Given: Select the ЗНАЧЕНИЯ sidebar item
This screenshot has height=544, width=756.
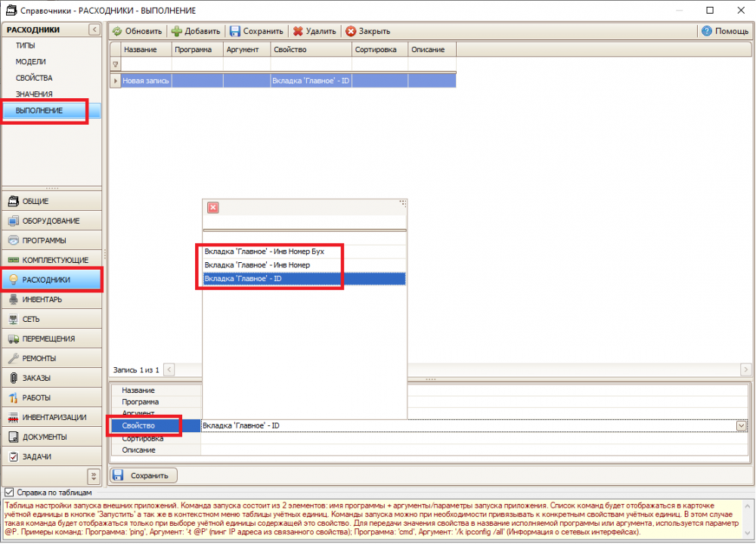Looking at the screenshot, I should 34,94.
